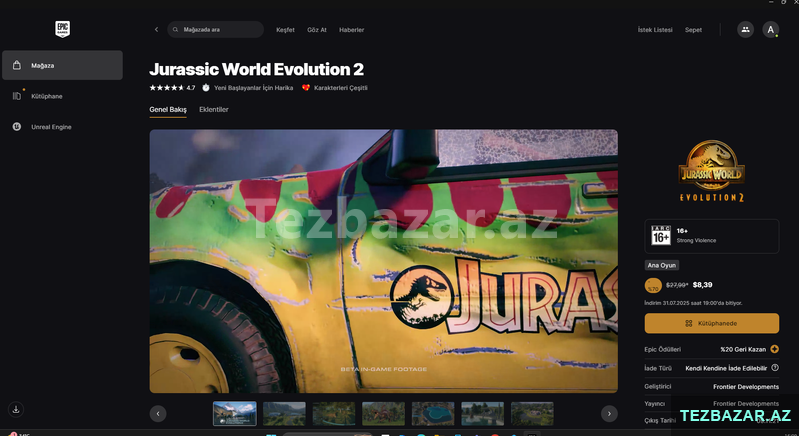The height and width of the screenshot is (436, 799).
Task: Open İstek Listesi wishlist
Action: pos(655,30)
